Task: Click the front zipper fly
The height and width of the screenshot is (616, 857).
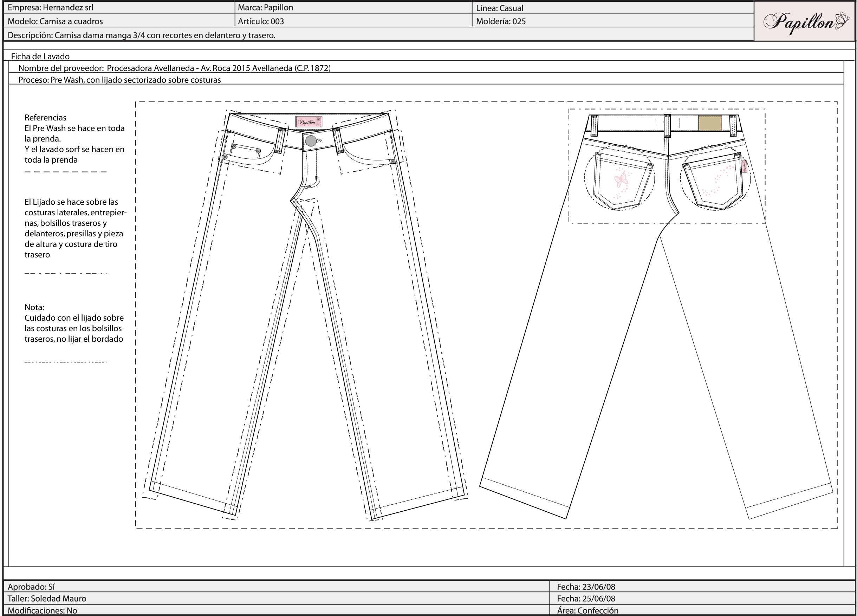Action: (x=312, y=170)
